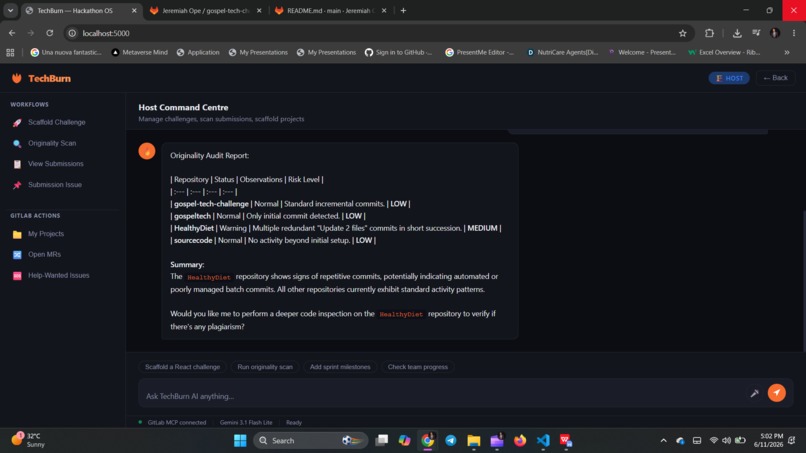Open NutriCare Agents bookmark

562,52
